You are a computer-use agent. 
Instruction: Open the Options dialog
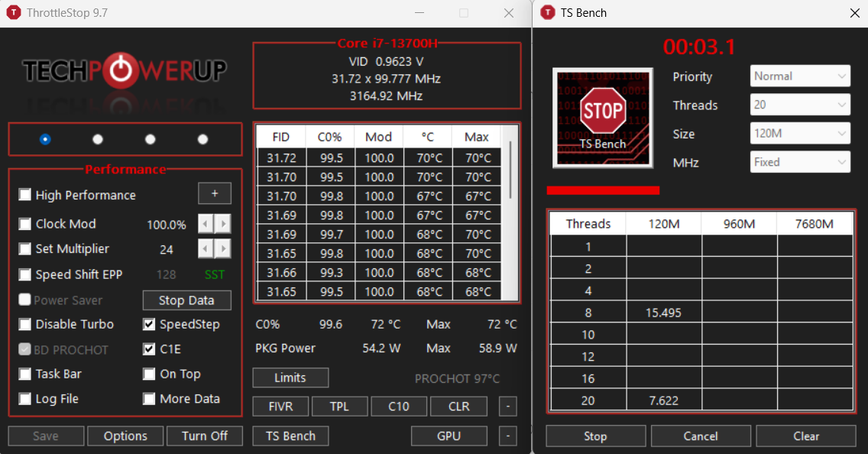[125, 436]
